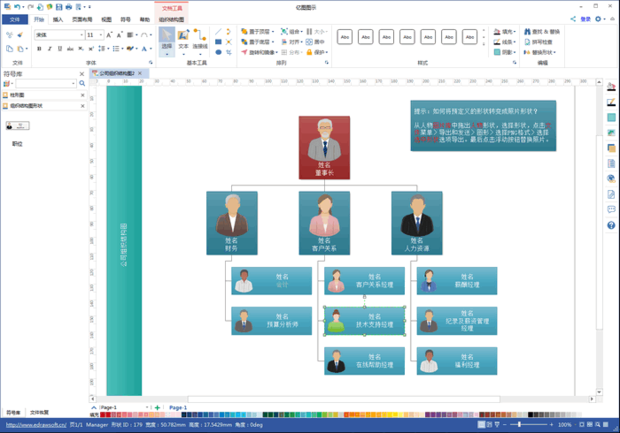Pick the red swatch in color palette
Screen dimensions: 620x433
coord(103,415)
